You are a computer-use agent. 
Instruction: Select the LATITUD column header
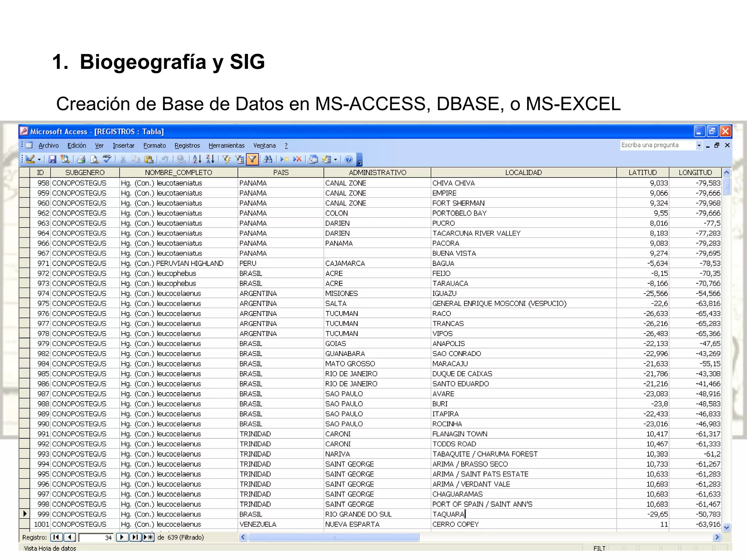[x=643, y=172]
